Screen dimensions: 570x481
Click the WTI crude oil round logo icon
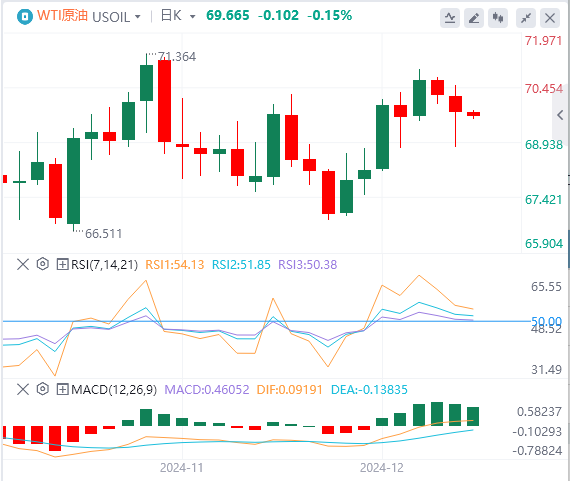pos(25,17)
